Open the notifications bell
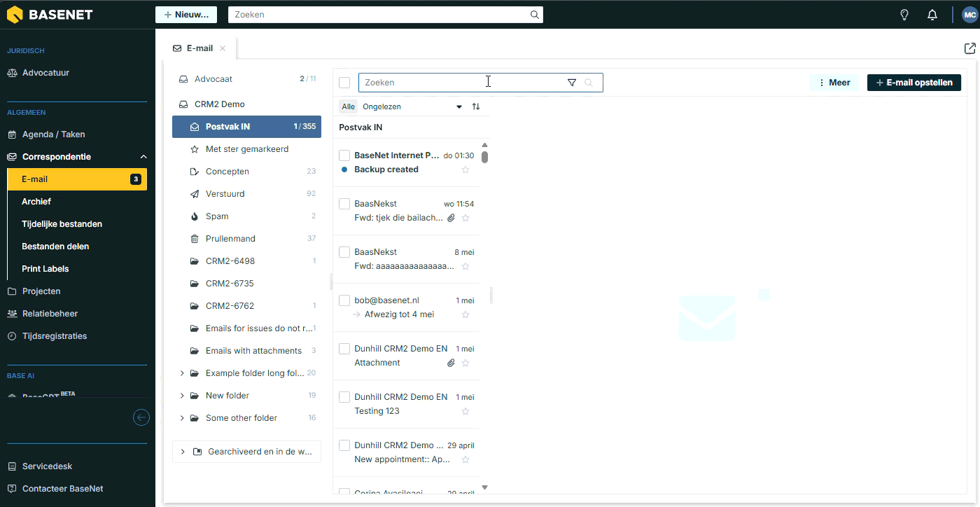Image resolution: width=980 pixels, height=507 pixels. pyautogui.click(x=932, y=15)
